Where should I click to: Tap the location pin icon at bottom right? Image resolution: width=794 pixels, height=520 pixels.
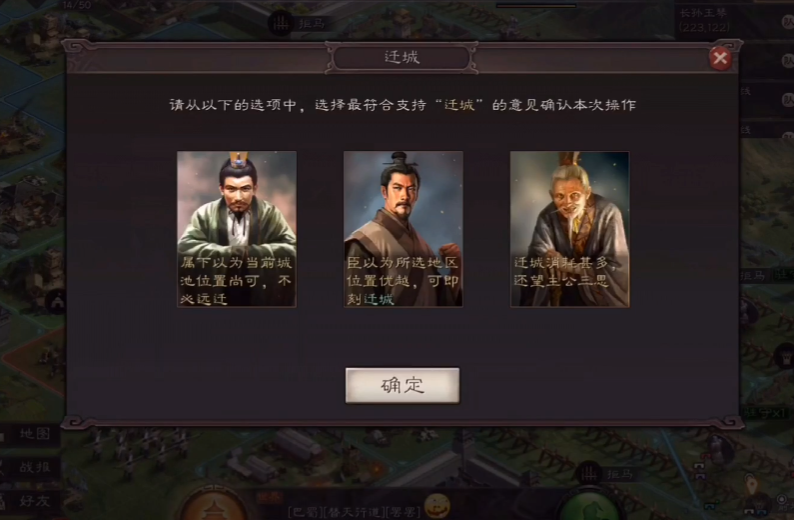click(x=751, y=484)
